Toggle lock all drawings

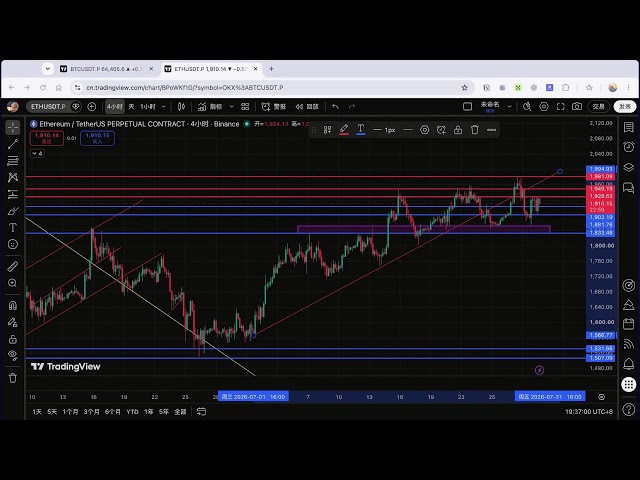(13, 339)
